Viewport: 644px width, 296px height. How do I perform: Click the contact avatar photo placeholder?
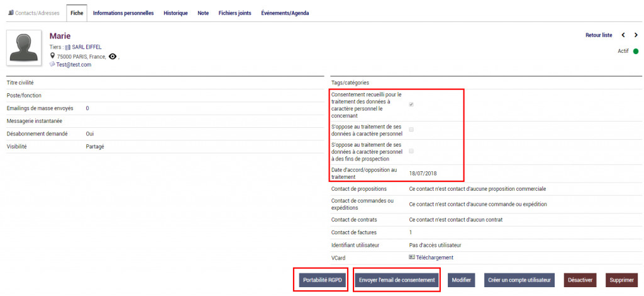(24, 48)
